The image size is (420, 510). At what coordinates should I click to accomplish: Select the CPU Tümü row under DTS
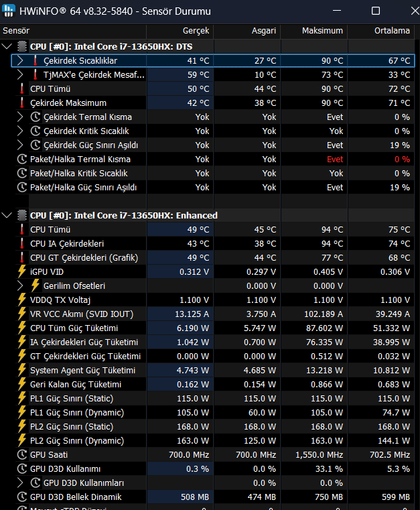tap(214, 88)
